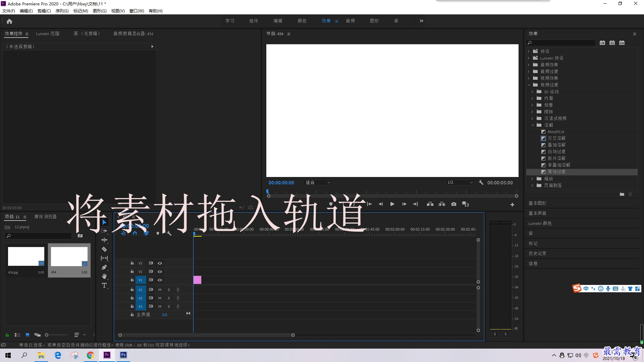
Task: Click the Export Frame camera icon
Action: click(x=454, y=204)
